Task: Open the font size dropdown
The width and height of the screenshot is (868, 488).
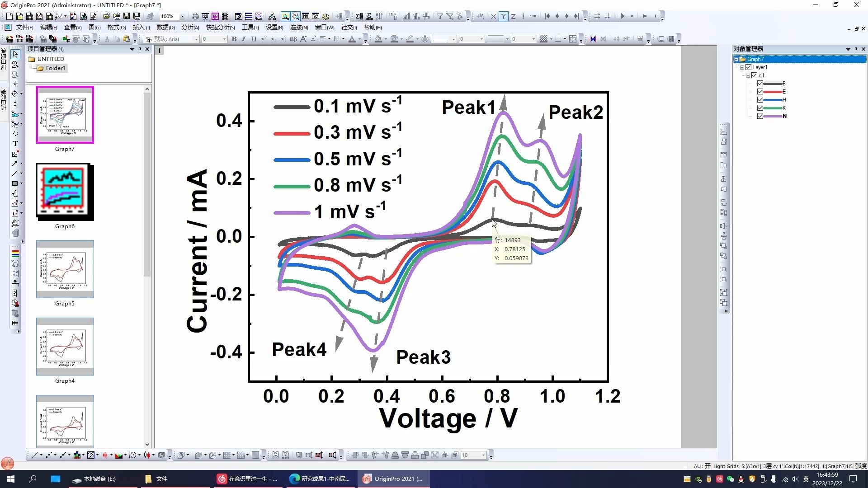Action: tap(224, 39)
